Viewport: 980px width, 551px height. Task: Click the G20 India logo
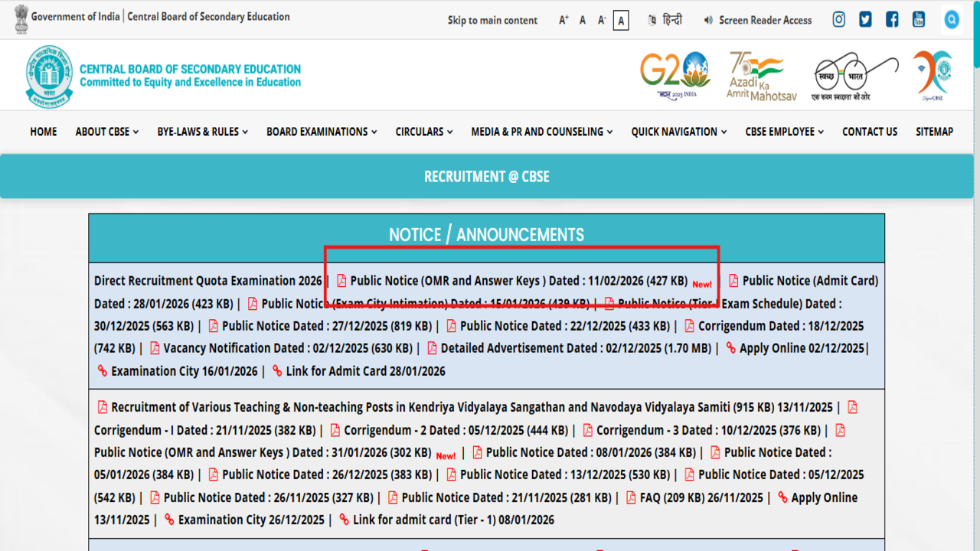pos(675,75)
